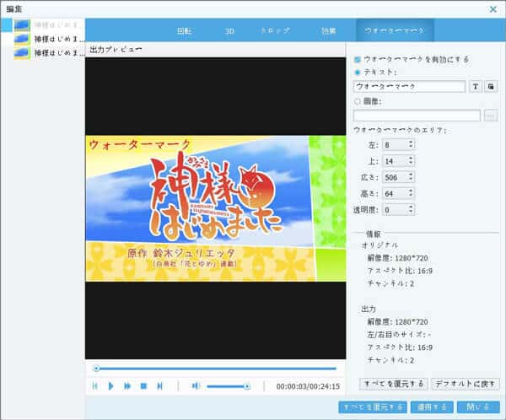Image resolution: width=506 pixels, height=420 pixels.
Task: Click the volume slider handle
Action: click(246, 385)
